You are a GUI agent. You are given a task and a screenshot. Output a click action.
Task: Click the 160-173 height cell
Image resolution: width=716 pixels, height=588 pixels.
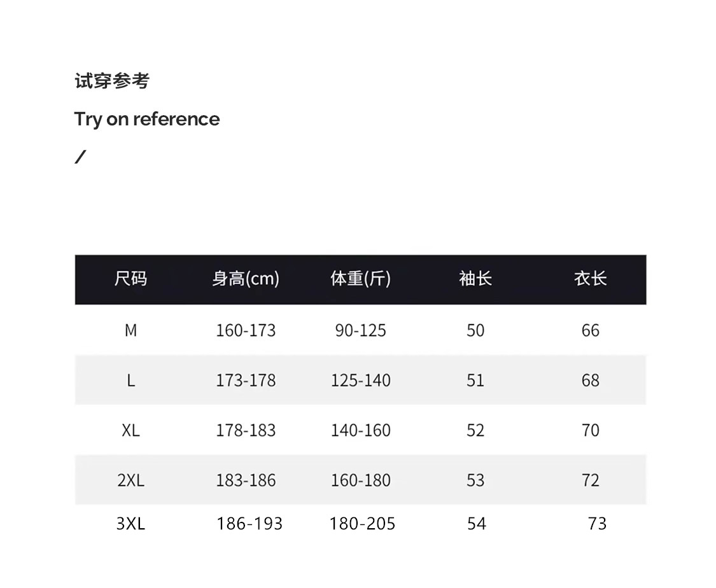(246, 330)
